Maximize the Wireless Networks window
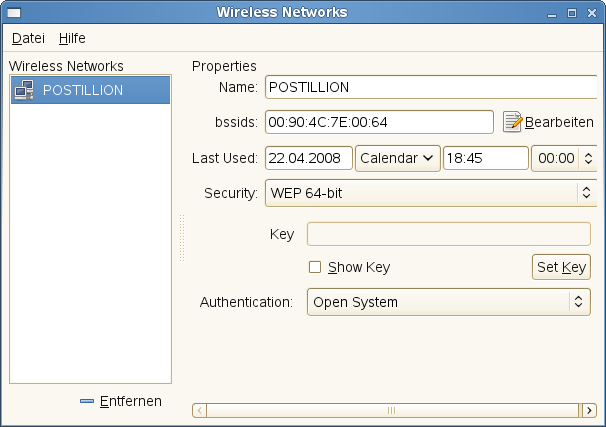This screenshot has width=606, height=427. [574, 13]
